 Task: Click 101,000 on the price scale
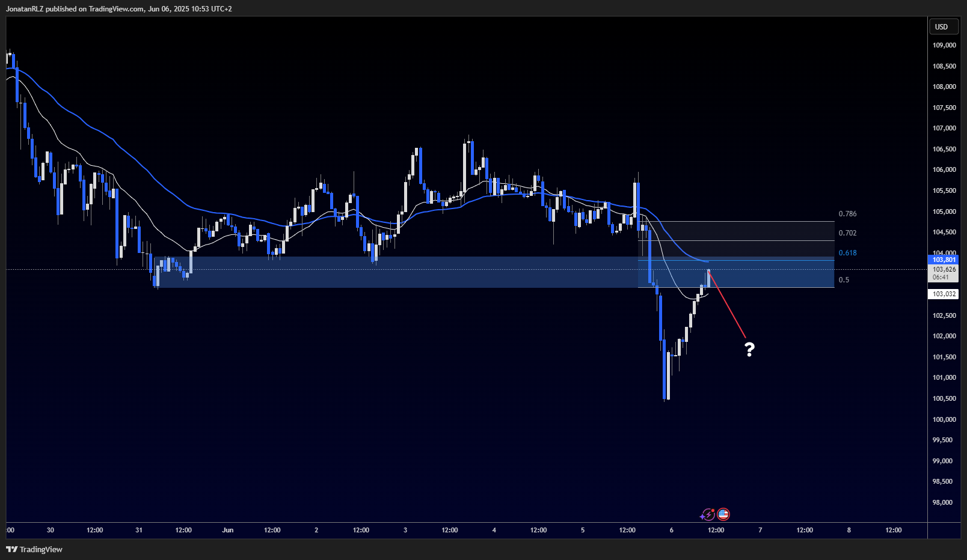click(944, 377)
